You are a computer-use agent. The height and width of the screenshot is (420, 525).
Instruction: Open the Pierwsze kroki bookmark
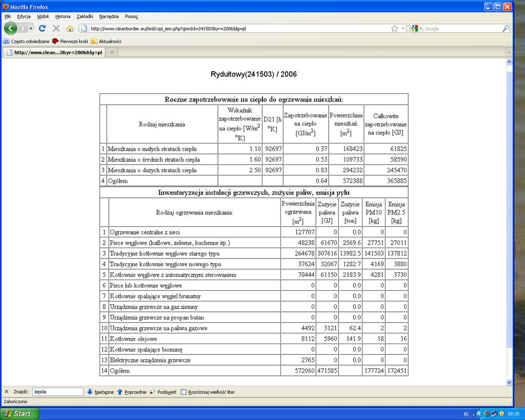click(x=70, y=42)
